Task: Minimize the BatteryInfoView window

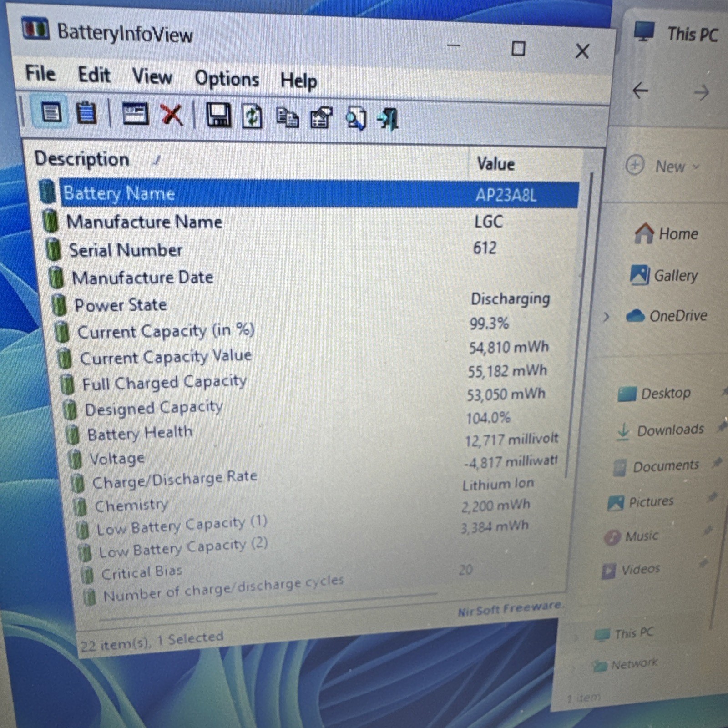Action: [454, 45]
